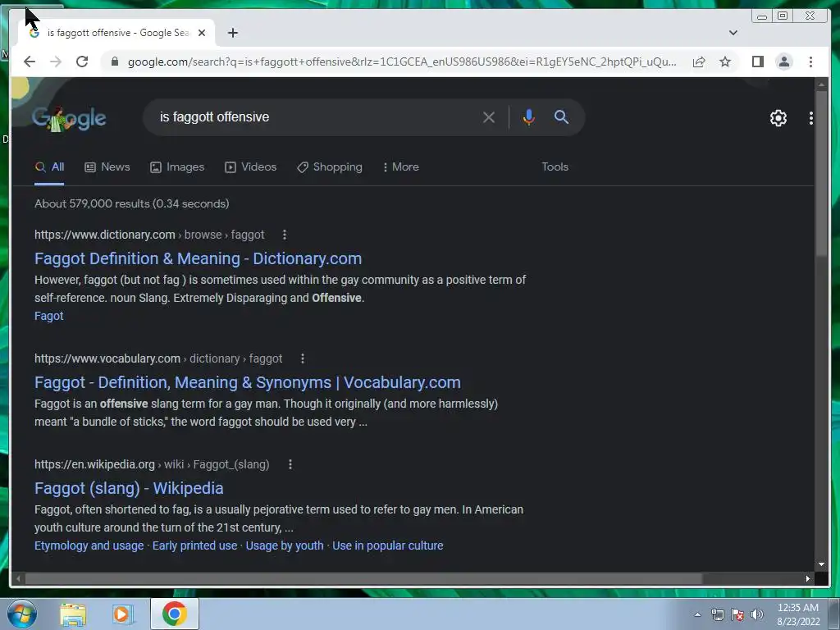Open the tab search chevron

(x=733, y=33)
